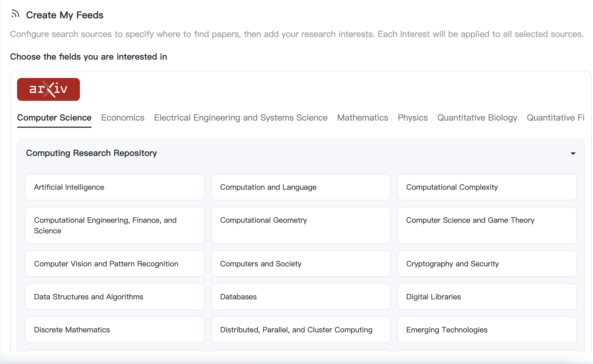Click the arXiv logo

pyautogui.click(x=48, y=89)
